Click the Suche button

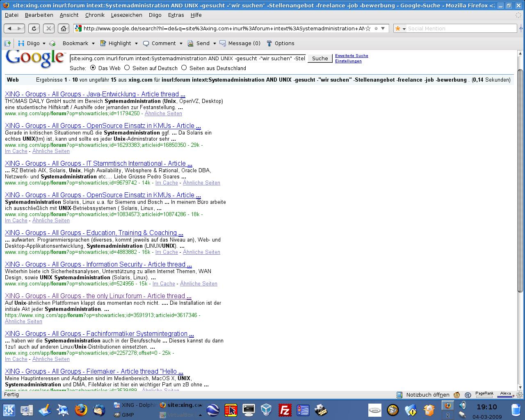[x=320, y=58]
